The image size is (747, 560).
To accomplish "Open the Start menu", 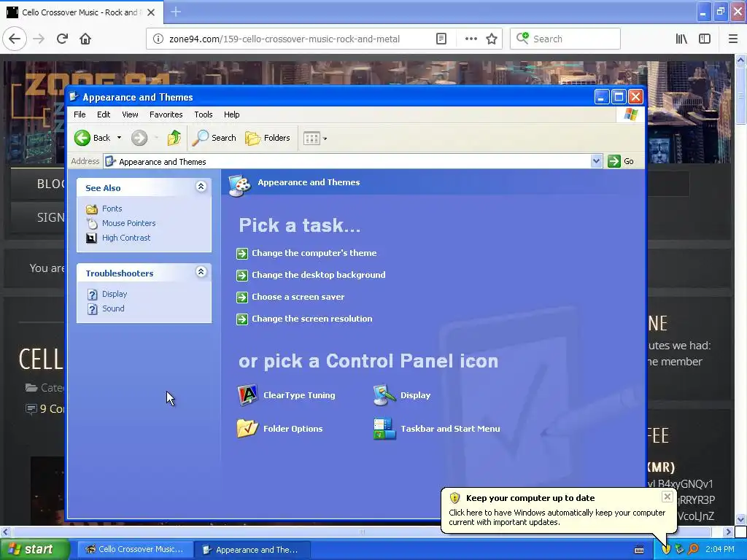I will click(x=34, y=550).
